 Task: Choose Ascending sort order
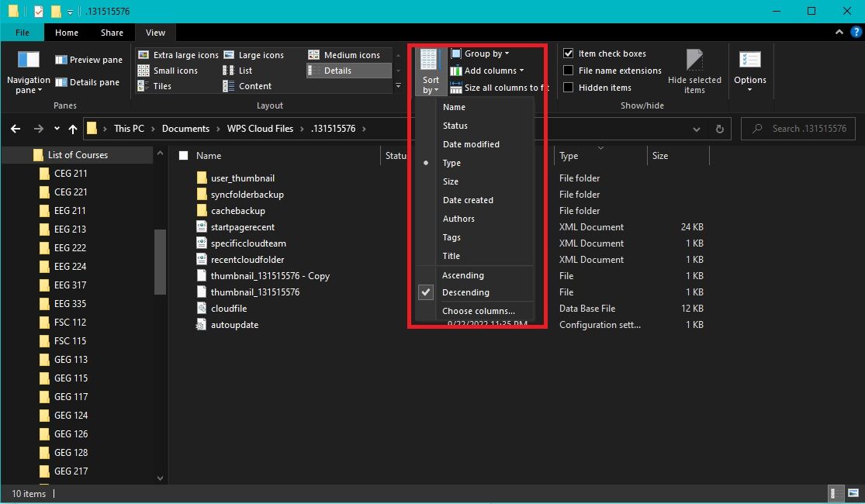pyautogui.click(x=463, y=274)
